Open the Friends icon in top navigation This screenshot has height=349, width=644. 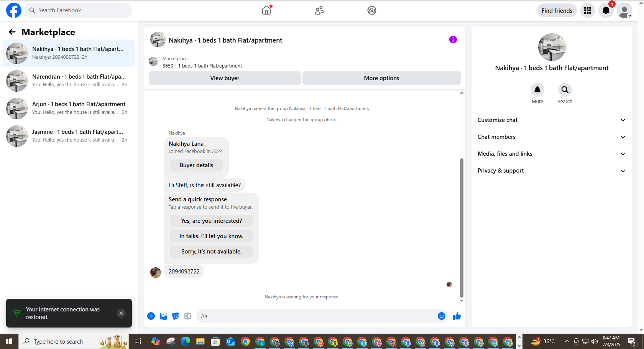[x=319, y=10]
